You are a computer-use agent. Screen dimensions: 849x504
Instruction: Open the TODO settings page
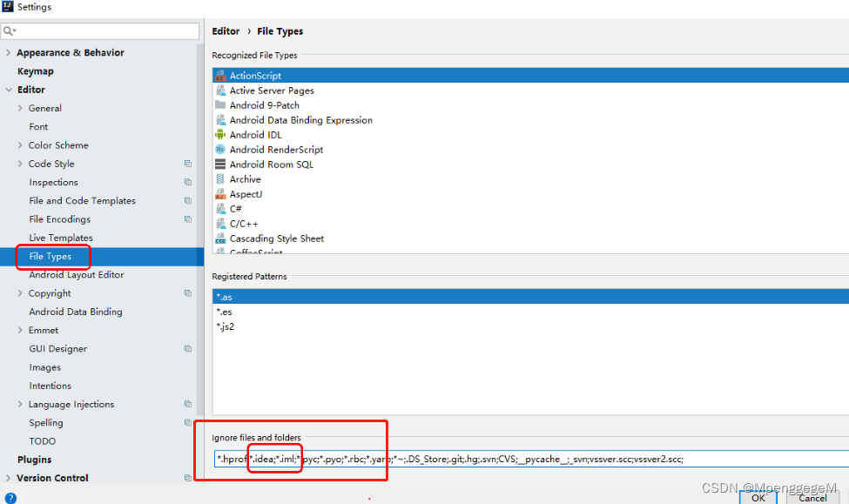pyautogui.click(x=43, y=441)
